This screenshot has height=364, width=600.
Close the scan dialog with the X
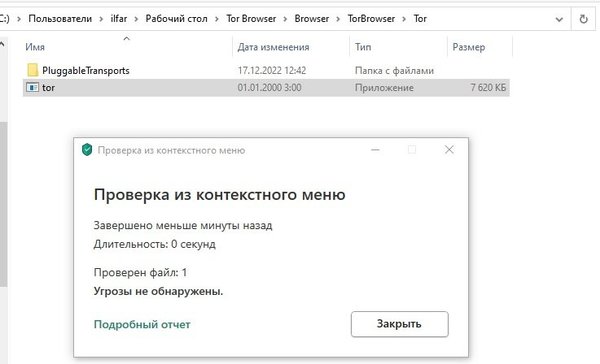pyautogui.click(x=449, y=150)
